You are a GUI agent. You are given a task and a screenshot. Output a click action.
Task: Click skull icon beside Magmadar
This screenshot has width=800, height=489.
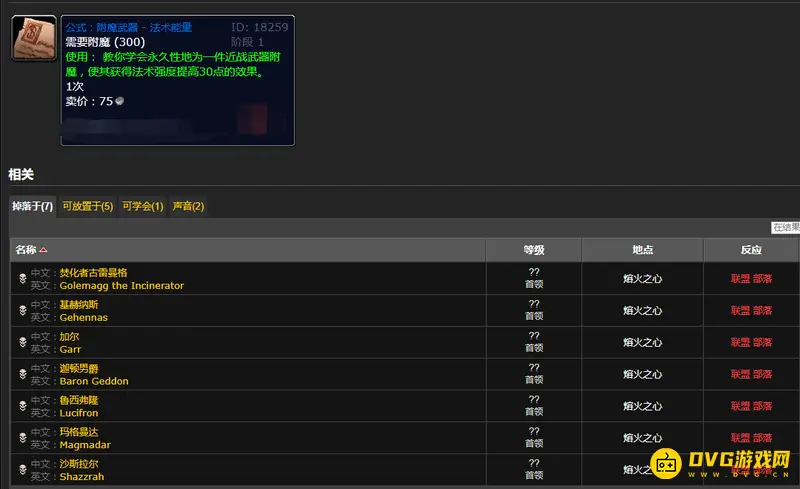tap(22, 437)
